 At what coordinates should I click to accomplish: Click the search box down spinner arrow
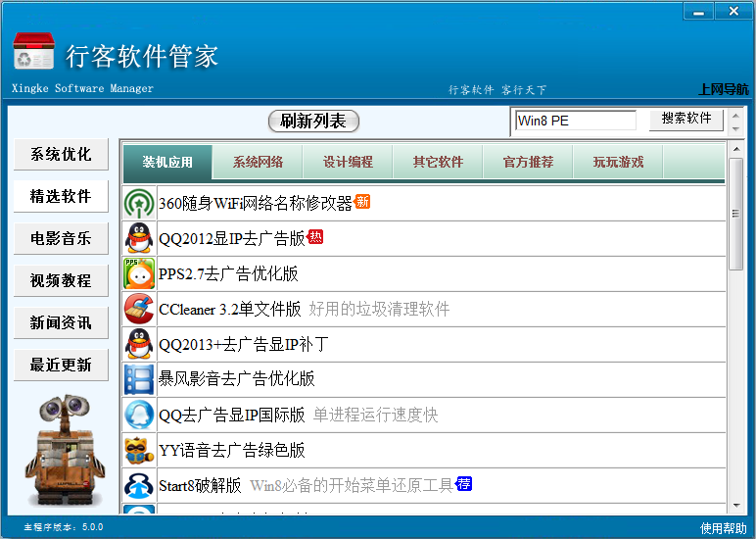click(x=735, y=128)
